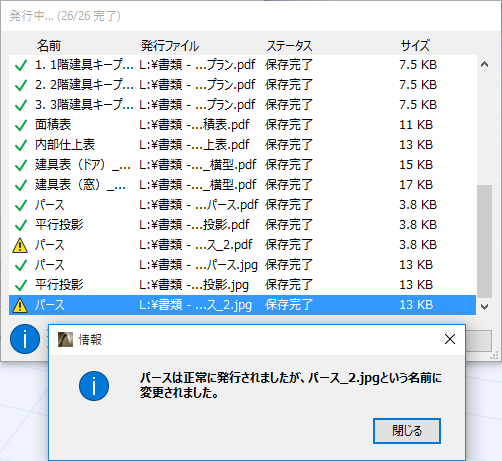
Task: Select the 1. 1階建具キープ... row
Action: [242, 65]
